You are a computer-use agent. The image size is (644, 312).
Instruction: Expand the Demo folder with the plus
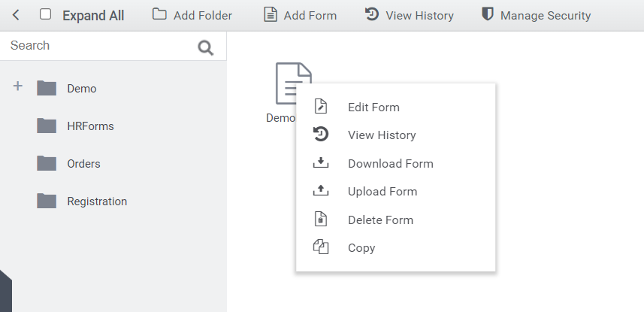click(x=18, y=87)
